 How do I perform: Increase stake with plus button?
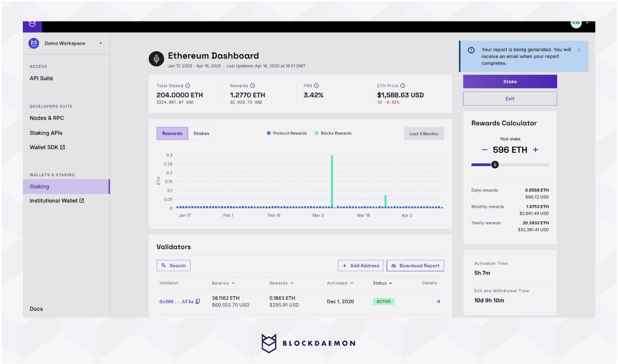[x=535, y=150]
